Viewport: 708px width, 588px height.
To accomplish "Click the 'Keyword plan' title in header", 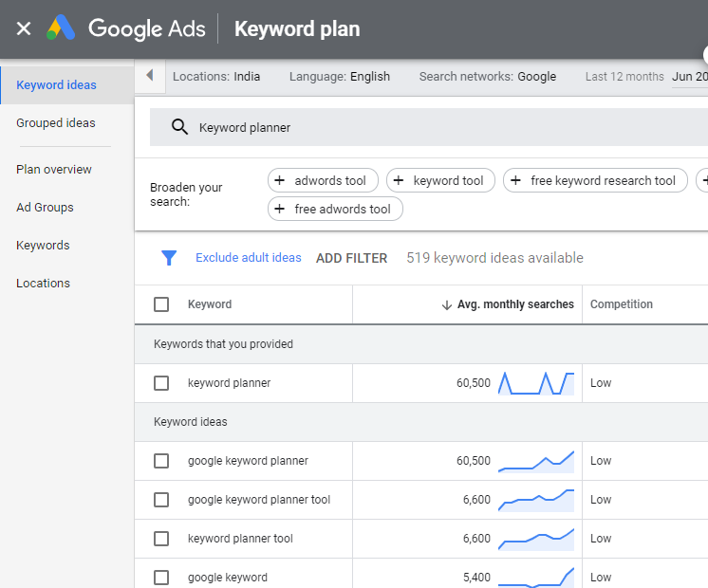I will pyautogui.click(x=297, y=28).
